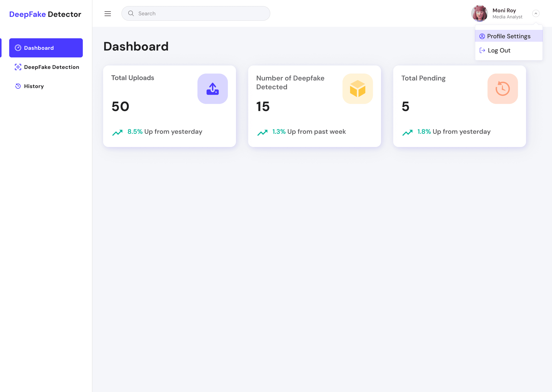Click the DeepFake Detection scan icon

tap(18, 67)
